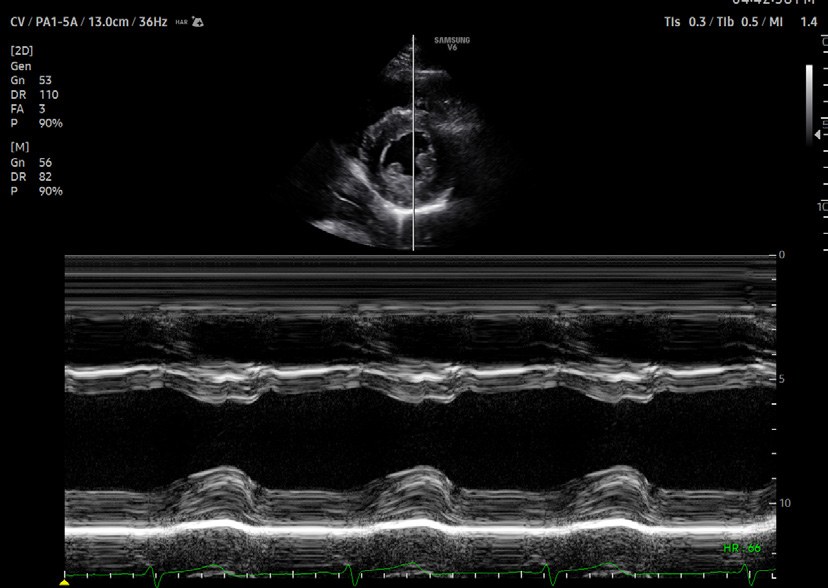This screenshot has width=828, height=588.
Task: Click the SAMSUNG V6 orientation logo
Action: pos(452,43)
